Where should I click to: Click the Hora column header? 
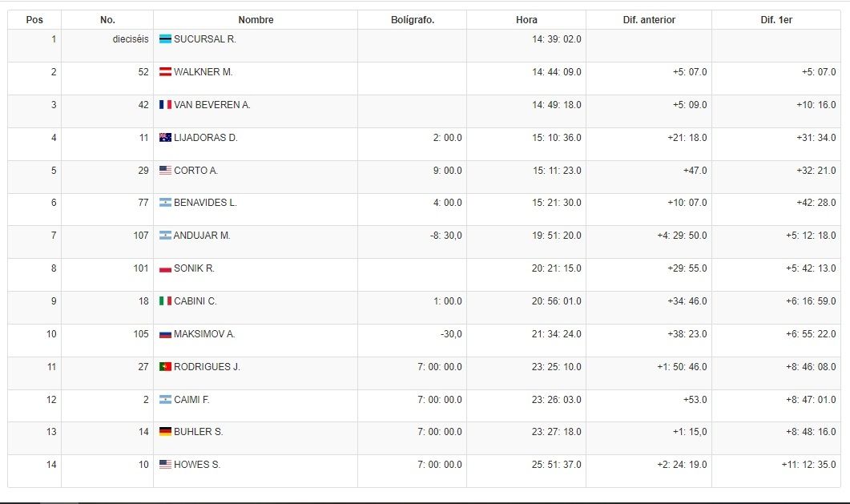pos(526,20)
